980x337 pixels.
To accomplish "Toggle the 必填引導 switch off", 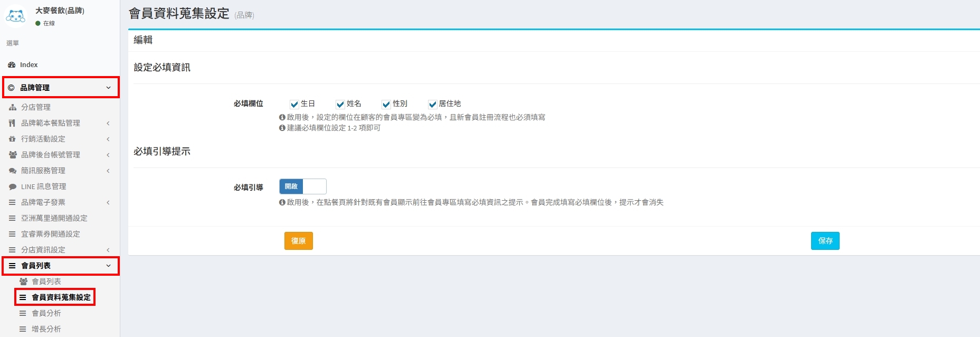I will coord(302,186).
